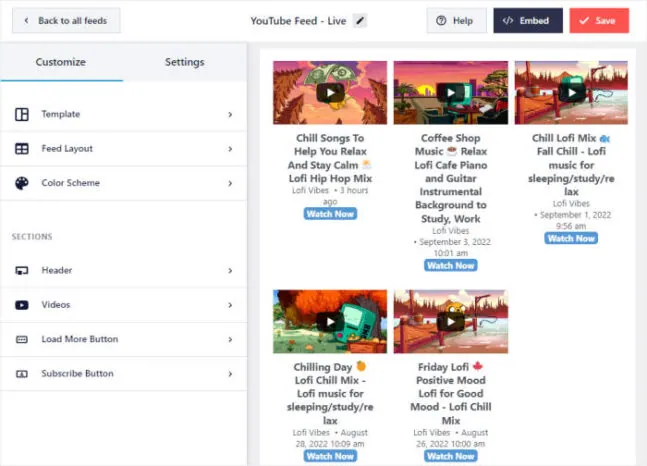The width and height of the screenshot is (647, 466).
Task: Open the Videos section label
Action: tap(56, 305)
